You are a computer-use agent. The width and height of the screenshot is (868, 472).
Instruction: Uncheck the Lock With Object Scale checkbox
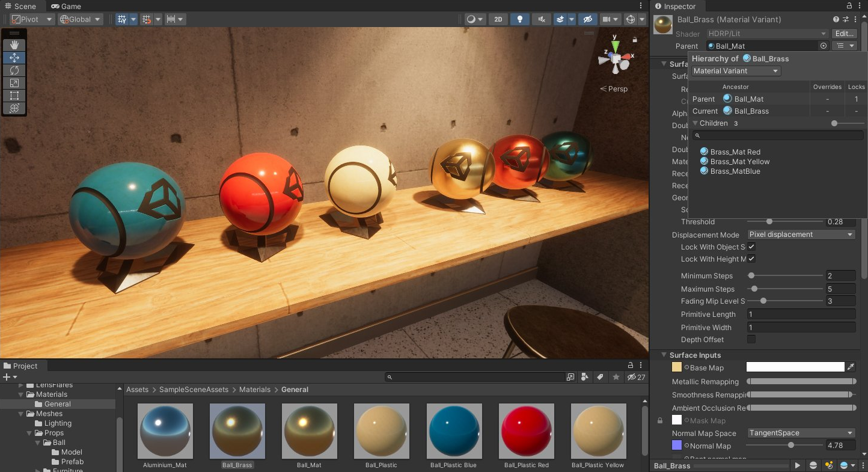coord(751,247)
